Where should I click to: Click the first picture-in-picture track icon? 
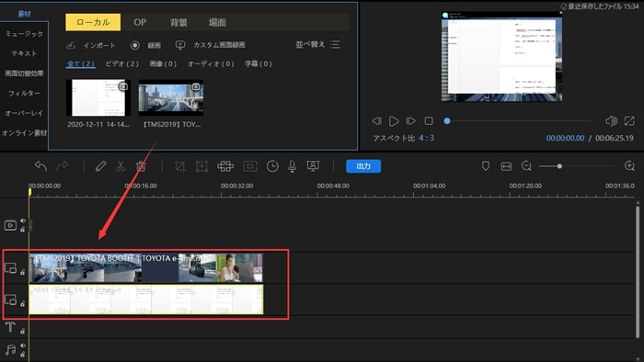pyautogui.click(x=10, y=268)
